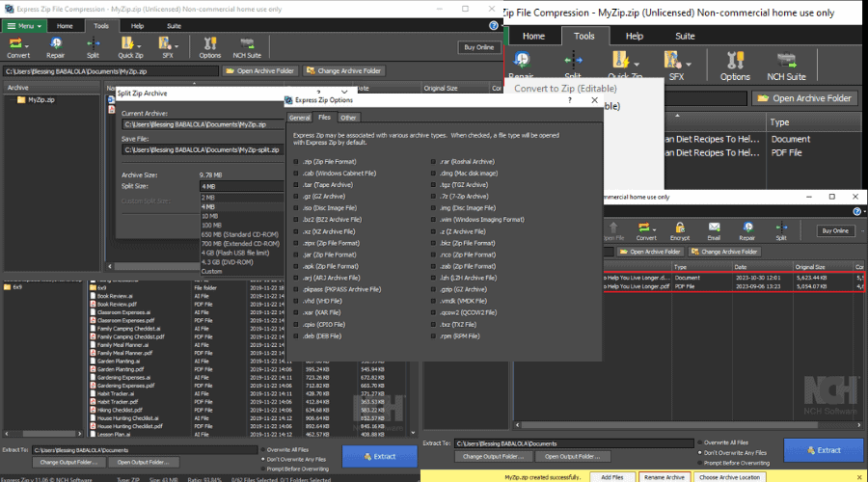The height and width of the screenshot is (482, 868).
Task: Click Quick Zip tool in window with Menu button
Action: 130,47
